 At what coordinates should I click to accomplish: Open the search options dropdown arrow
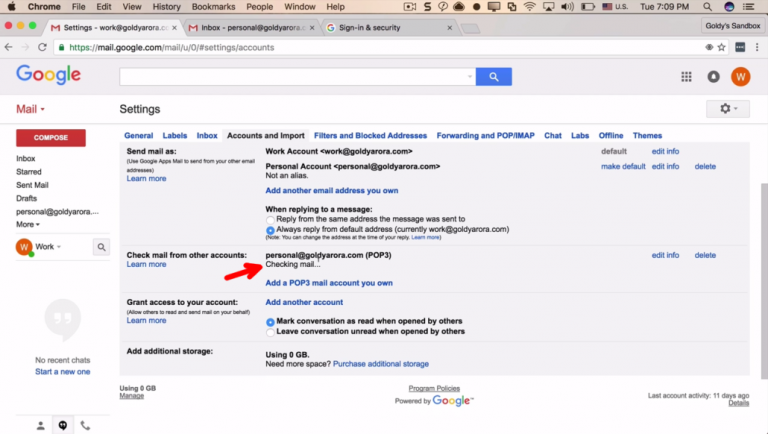[x=469, y=76]
